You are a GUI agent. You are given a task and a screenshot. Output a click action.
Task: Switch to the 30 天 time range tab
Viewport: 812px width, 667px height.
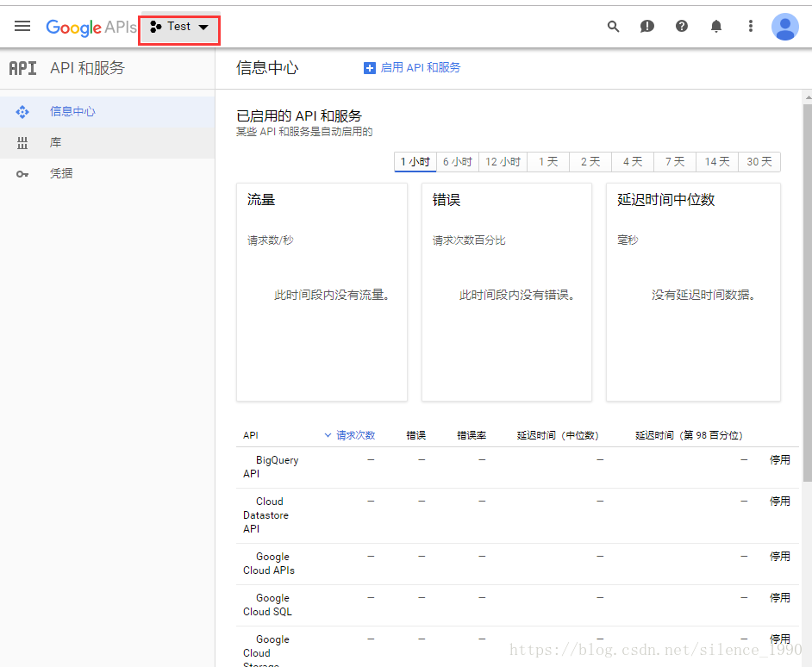tap(759, 161)
